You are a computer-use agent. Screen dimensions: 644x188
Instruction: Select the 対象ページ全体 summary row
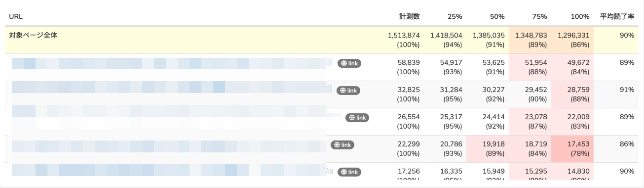coord(322,40)
